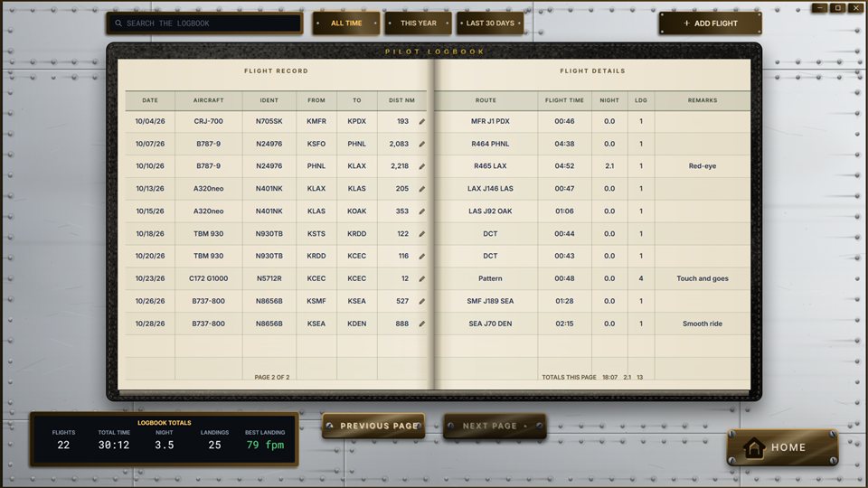
Task: Click flight time 00:44
Action: coord(564,233)
